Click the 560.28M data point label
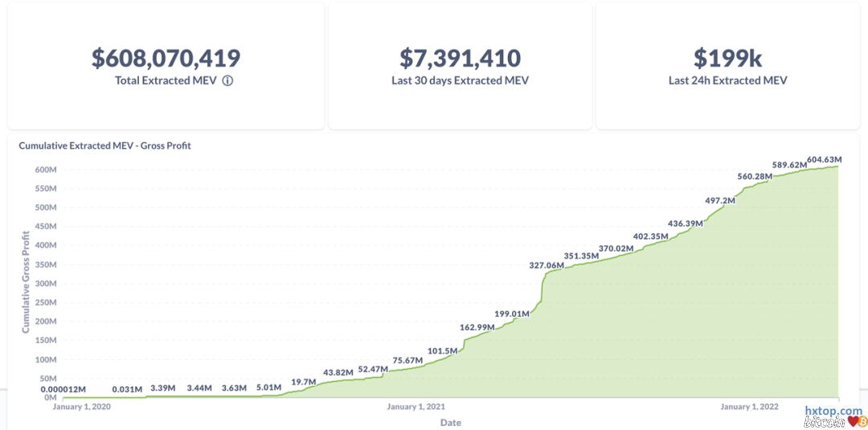 [x=755, y=176]
